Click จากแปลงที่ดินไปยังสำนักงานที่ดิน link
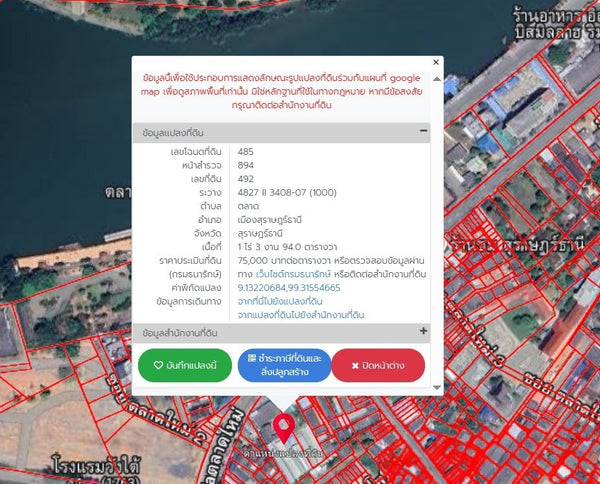Viewport: 600px width, 484px height. 301,315
